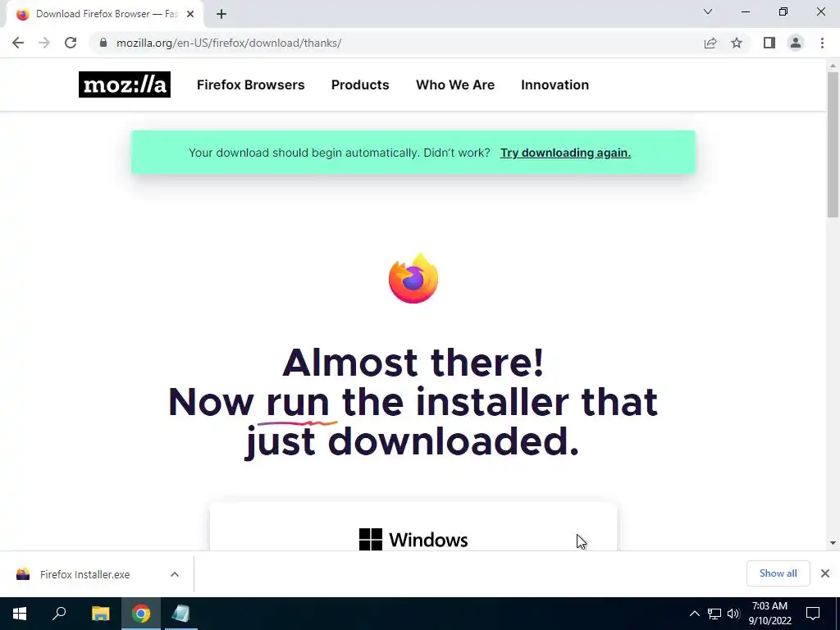Open the notepad-like app in the taskbar
Image resolution: width=840 pixels, height=630 pixels.
pyautogui.click(x=181, y=614)
